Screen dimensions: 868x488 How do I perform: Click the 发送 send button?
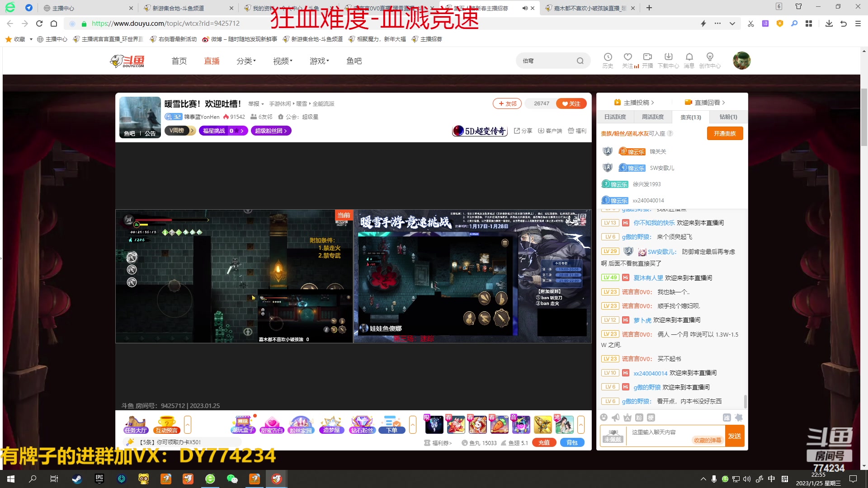(735, 436)
